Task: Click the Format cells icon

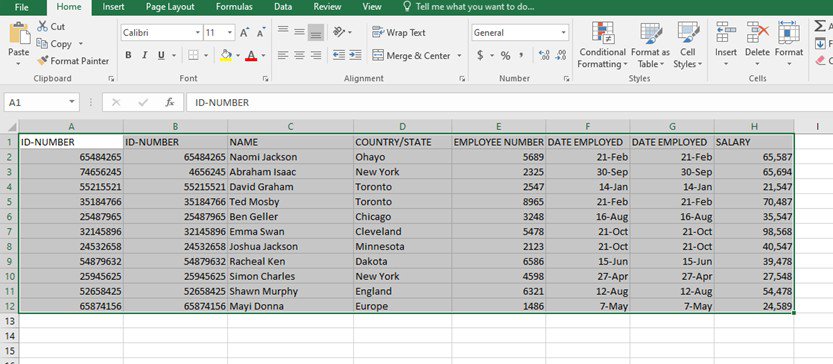Action: coord(789,32)
